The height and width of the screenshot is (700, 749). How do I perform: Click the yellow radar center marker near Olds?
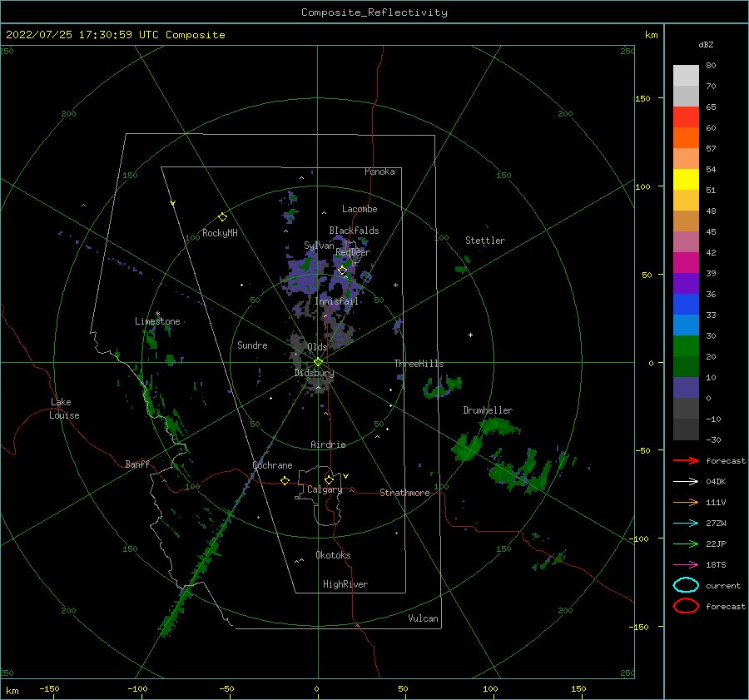tap(318, 362)
